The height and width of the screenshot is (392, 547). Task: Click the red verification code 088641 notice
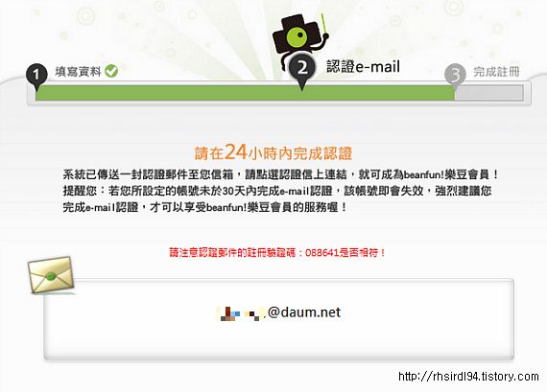[x=277, y=252]
